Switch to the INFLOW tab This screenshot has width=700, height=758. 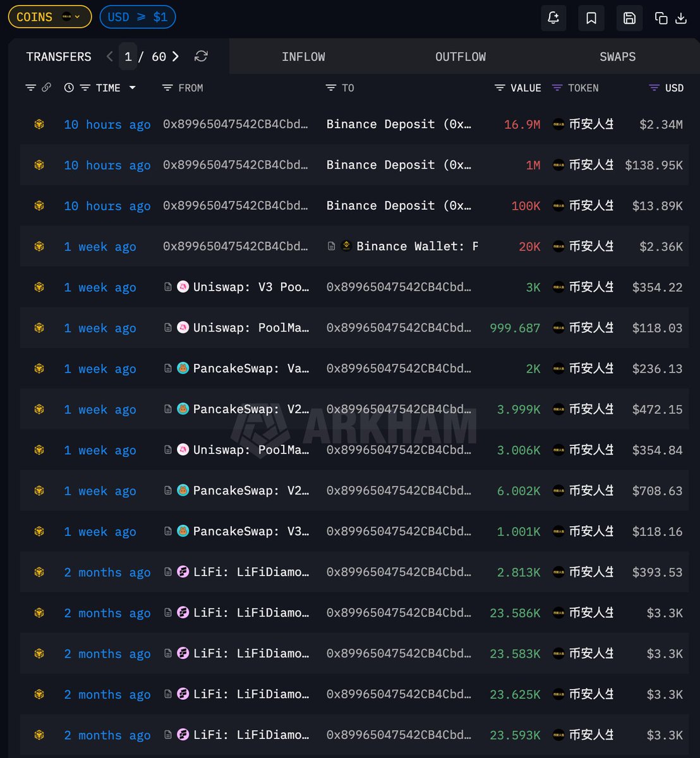pyautogui.click(x=303, y=57)
